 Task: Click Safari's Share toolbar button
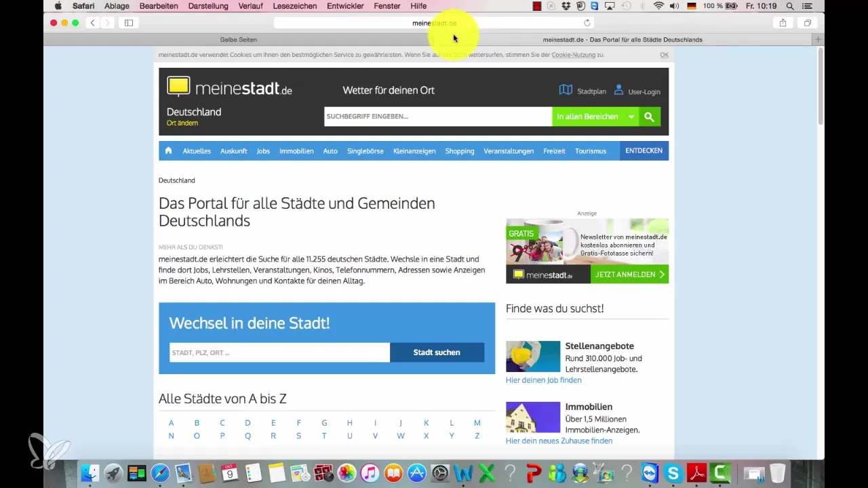783,23
